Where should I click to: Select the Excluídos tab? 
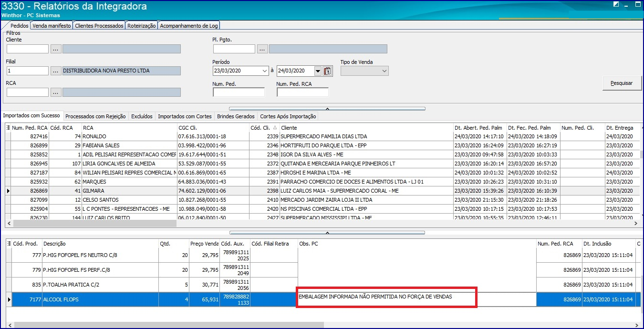point(142,116)
